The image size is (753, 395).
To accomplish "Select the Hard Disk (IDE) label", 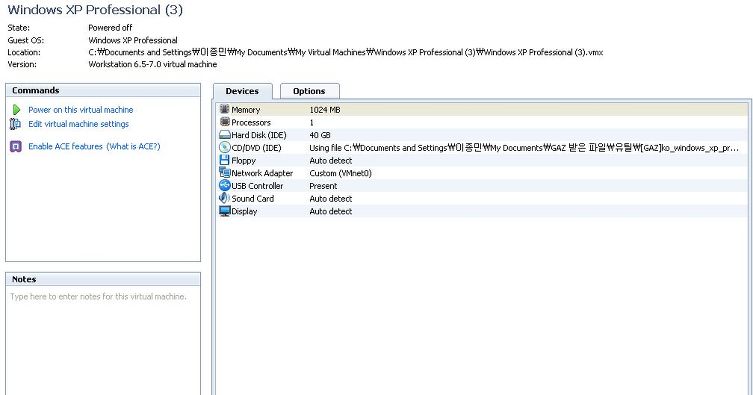I will tap(259, 135).
